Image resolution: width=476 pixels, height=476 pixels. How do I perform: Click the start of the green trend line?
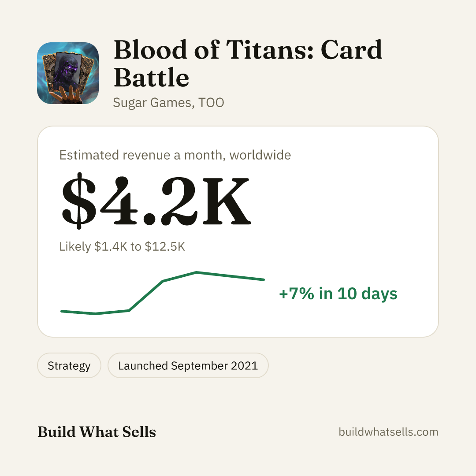click(x=62, y=311)
